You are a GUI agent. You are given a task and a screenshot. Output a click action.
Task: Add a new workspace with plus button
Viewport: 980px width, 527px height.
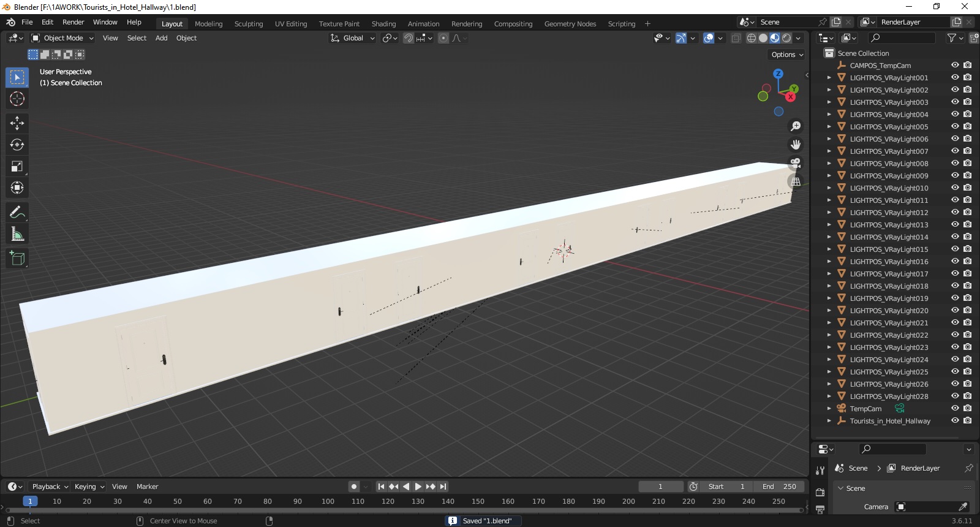click(x=647, y=24)
